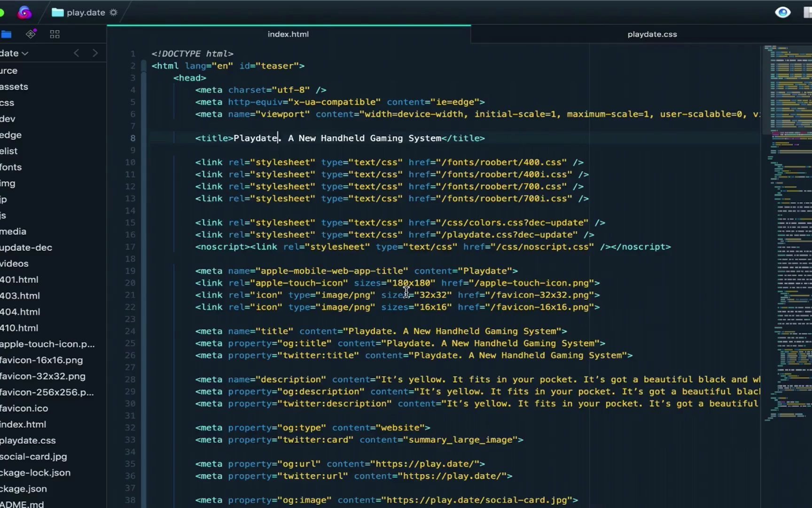Viewport: 812px width, 508px height.
Task: Click the green traffic light window button
Action: 2,12
